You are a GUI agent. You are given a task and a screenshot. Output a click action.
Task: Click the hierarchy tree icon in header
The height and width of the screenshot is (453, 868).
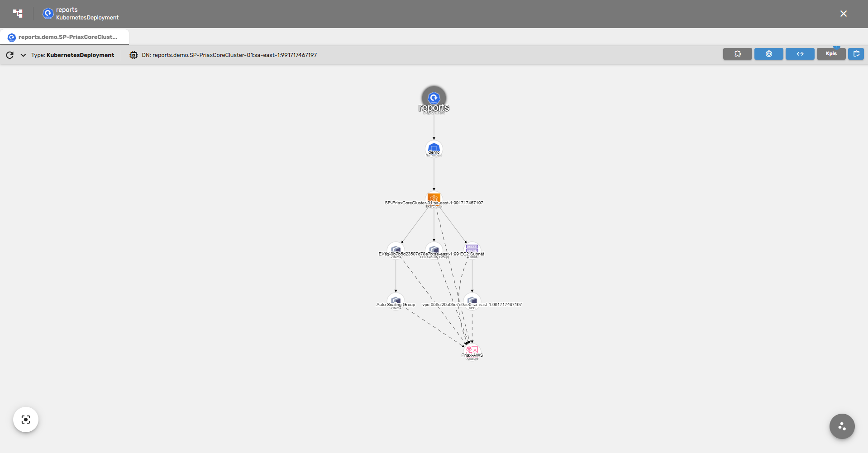pyautogui.click(x=18, y=14)
